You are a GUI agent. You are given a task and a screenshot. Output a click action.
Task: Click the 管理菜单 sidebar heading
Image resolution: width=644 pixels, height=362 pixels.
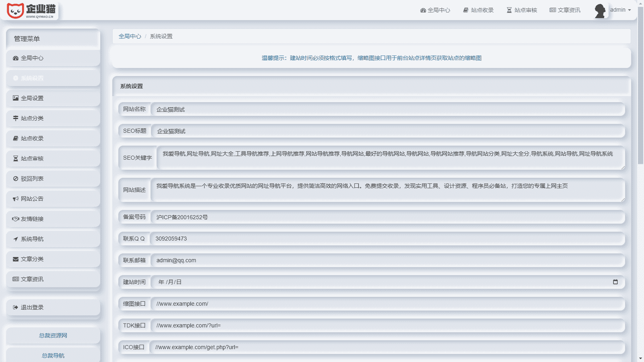click(27, 39)
